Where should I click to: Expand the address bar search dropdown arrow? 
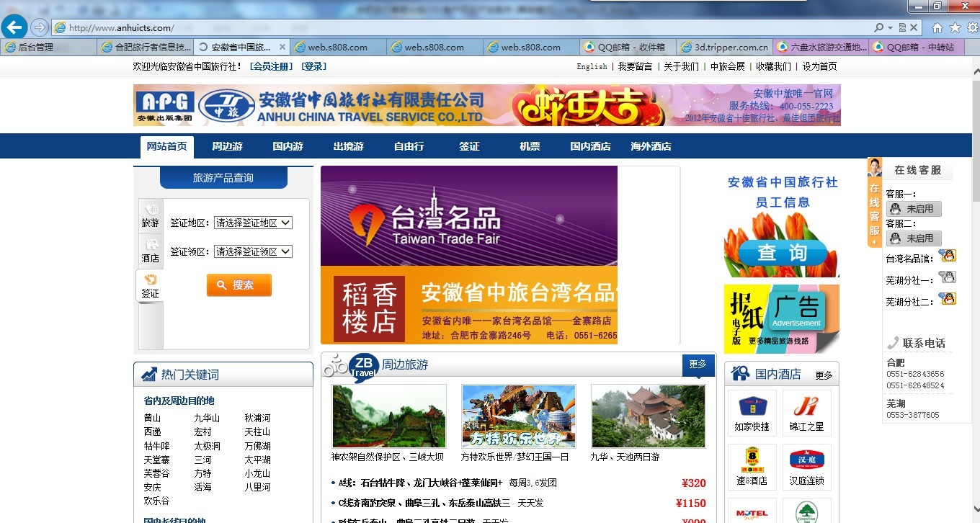coord(891,27)
